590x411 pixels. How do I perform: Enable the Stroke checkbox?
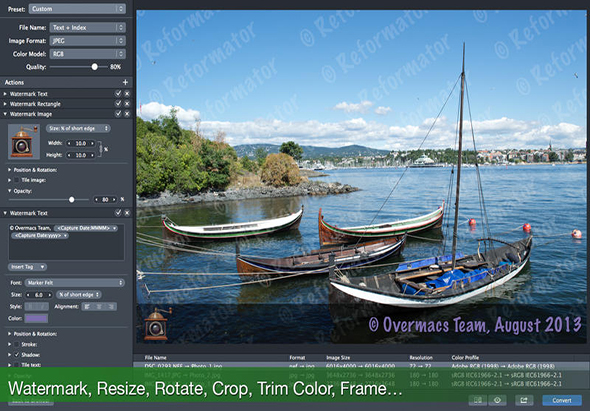tap(17, 344)
